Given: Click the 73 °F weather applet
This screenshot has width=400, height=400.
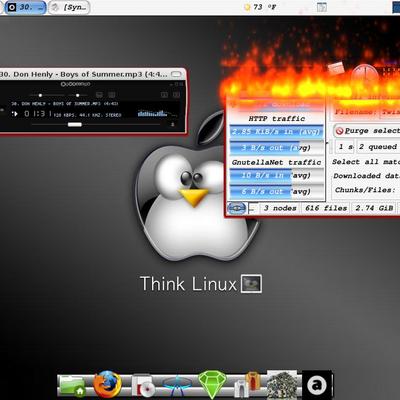Looking at the screenshot, I should coord(260,7).
